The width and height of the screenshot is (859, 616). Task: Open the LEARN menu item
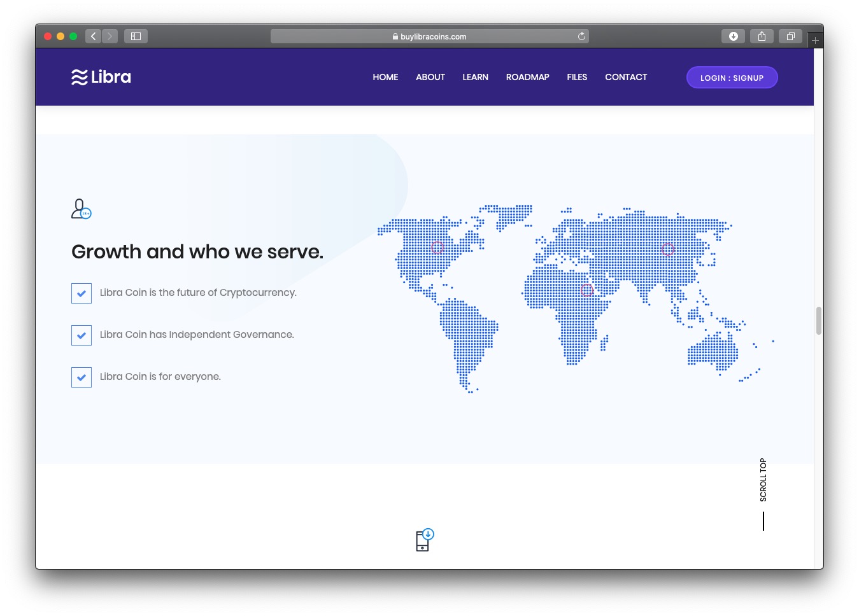[476, 77]
